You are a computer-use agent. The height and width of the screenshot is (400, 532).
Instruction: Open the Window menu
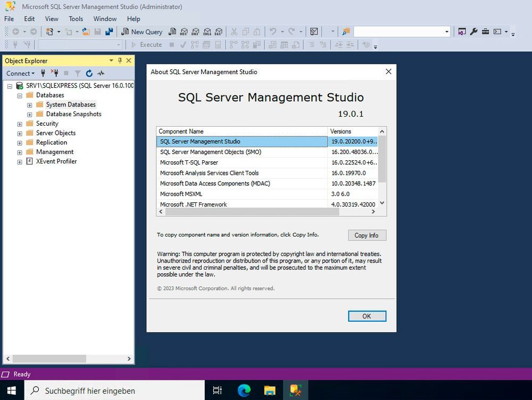tap(104, 18)
